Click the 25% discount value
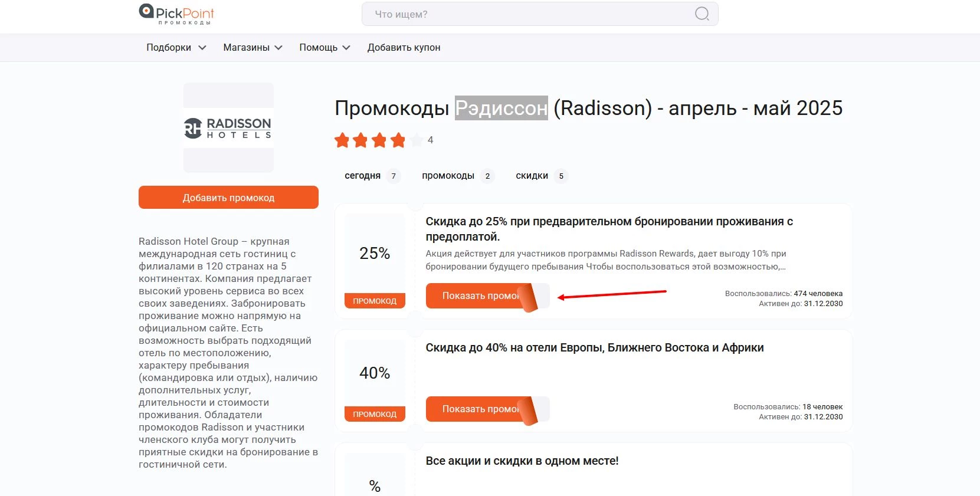 pyautogui.click(x=375, y=254)
